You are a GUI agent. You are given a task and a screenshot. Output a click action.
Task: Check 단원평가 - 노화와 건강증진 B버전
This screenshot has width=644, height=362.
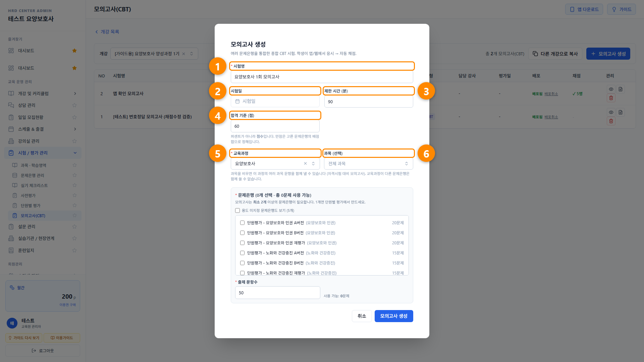pyautogui.click(x=242, y=263)
